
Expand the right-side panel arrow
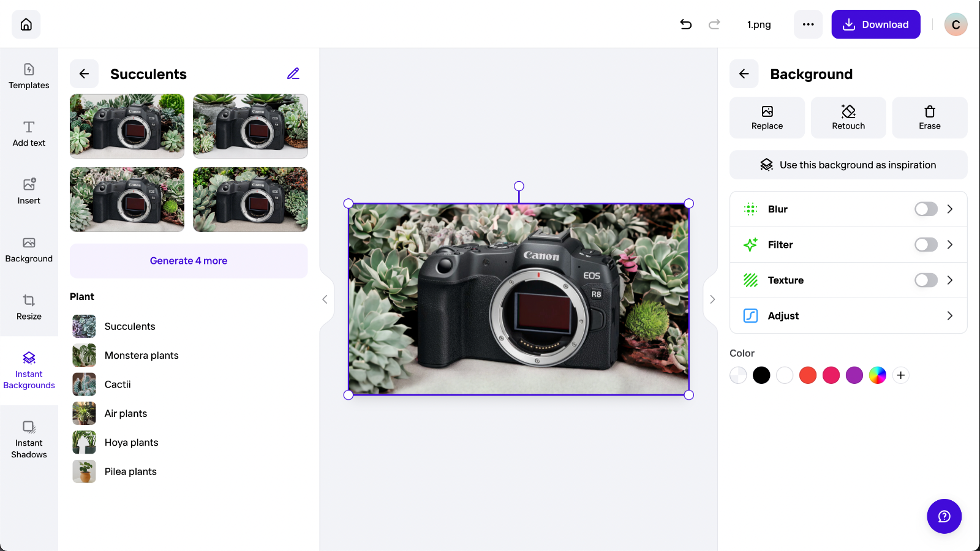coord(712,299)
